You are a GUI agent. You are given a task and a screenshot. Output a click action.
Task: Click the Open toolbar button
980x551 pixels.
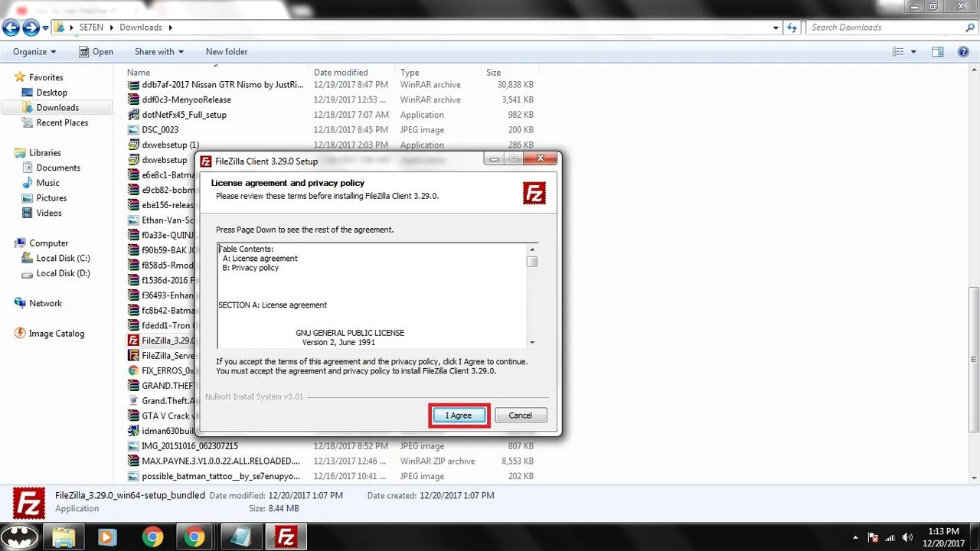coord(96,52)
